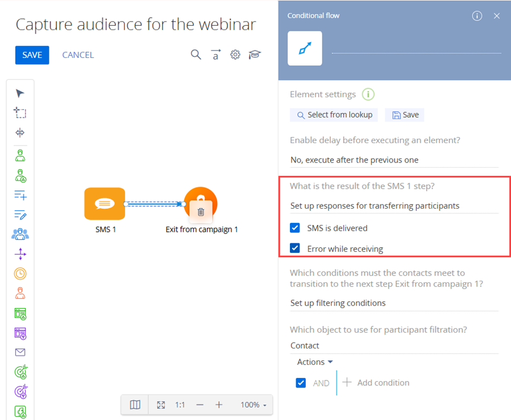The image size is (511, 420).
Task: Toggle the minimap view icon
Action: point(135,405)
